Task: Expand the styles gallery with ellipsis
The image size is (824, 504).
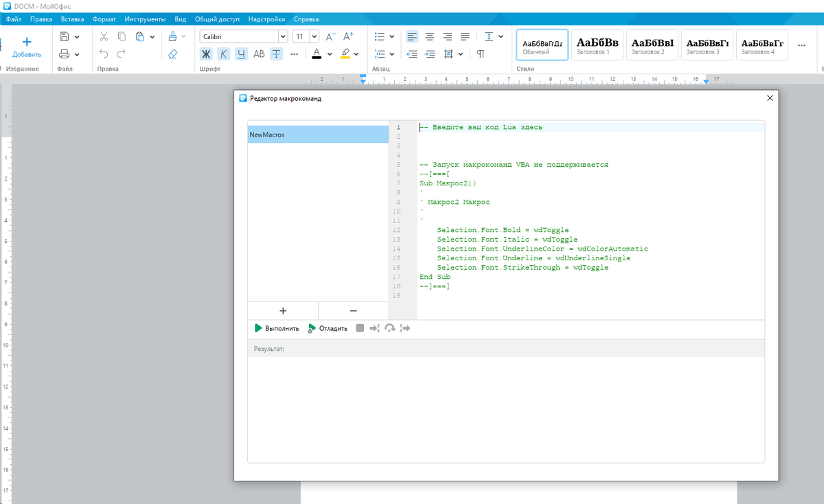Action: 801,45
